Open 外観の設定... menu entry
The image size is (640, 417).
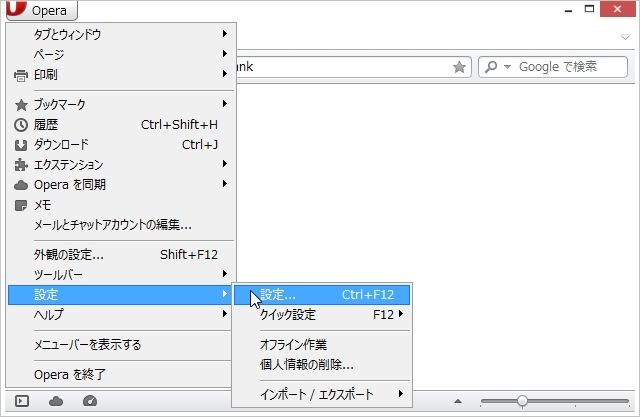(x=122, y=255)
